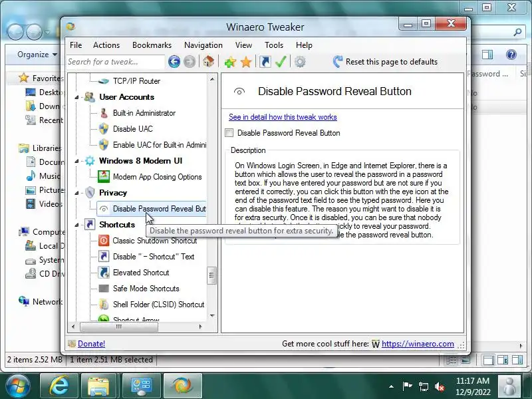Screen dimensions: 532x399
Task: Click TCP/IP Router tree icon
Action: (104, 81)
